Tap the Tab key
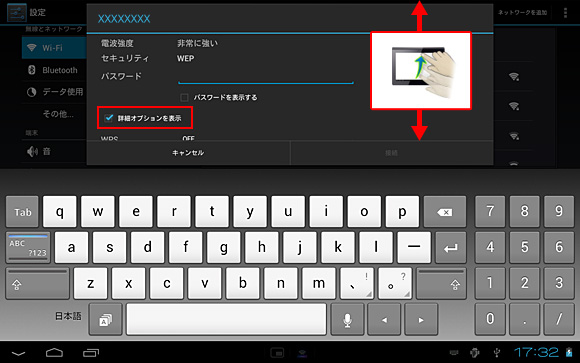 [x=22, y=212]
